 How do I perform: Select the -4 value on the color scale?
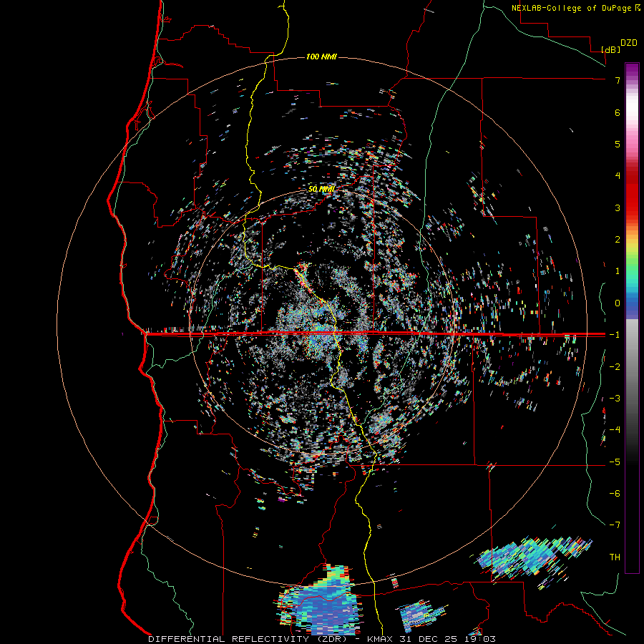(x=615, y=430)
